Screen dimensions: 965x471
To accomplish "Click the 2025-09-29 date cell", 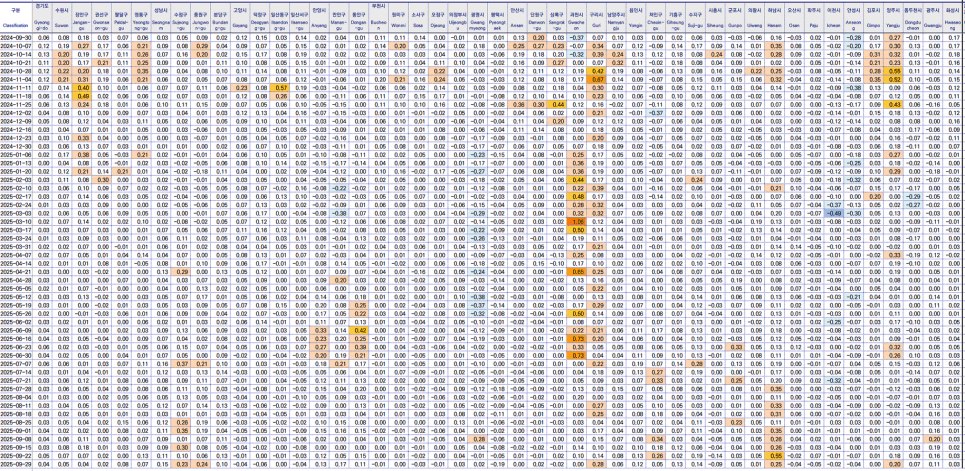I will (x=15, y=464).
